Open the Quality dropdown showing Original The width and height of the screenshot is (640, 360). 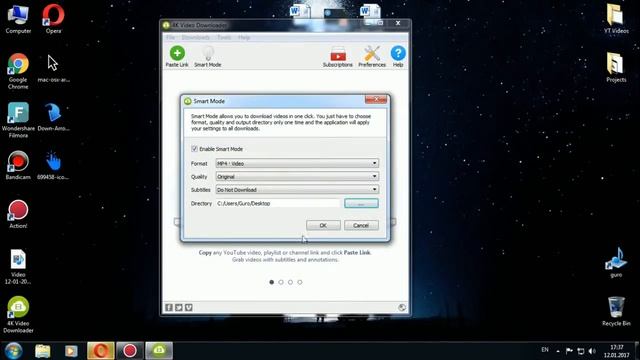click(x=297, y=176)
